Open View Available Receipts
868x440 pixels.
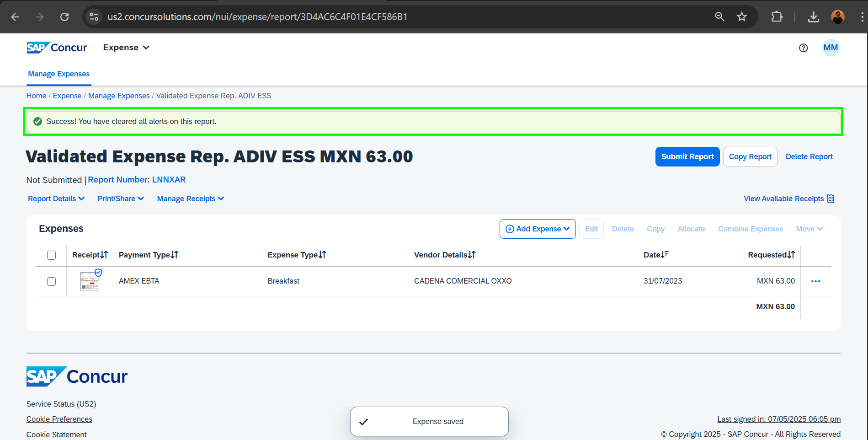click(x=789, y=199)
